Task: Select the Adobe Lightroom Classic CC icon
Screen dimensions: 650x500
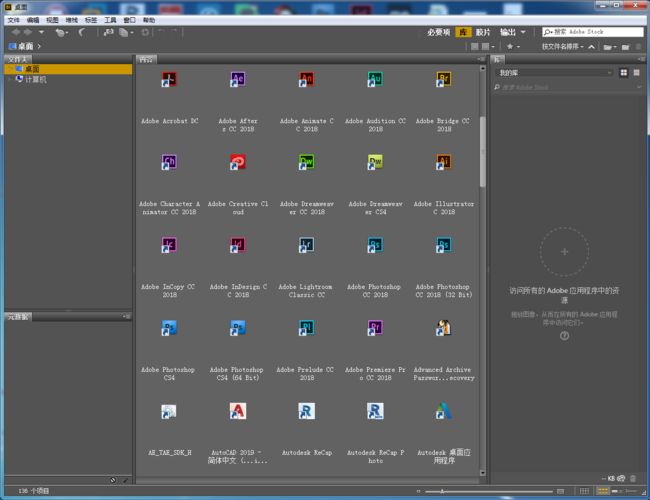Action: pyautogui.click(x=306, y=245)
